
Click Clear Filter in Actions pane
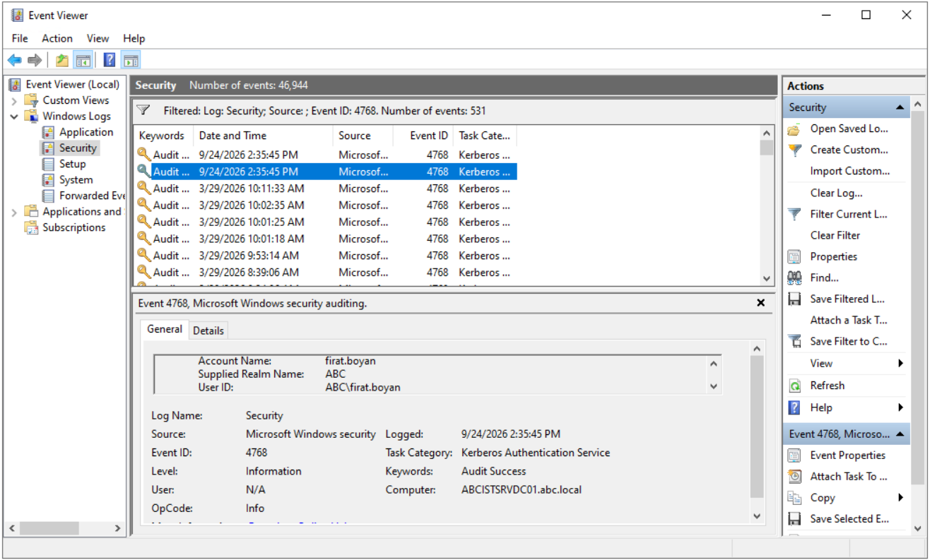click(835, 235)
